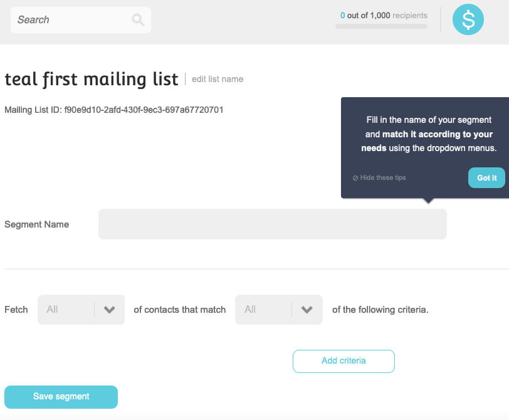Image resolution: width=509 pixels, height=420 pixels.
Task: Click the search magnifier icon
Action: coord(138,20)
